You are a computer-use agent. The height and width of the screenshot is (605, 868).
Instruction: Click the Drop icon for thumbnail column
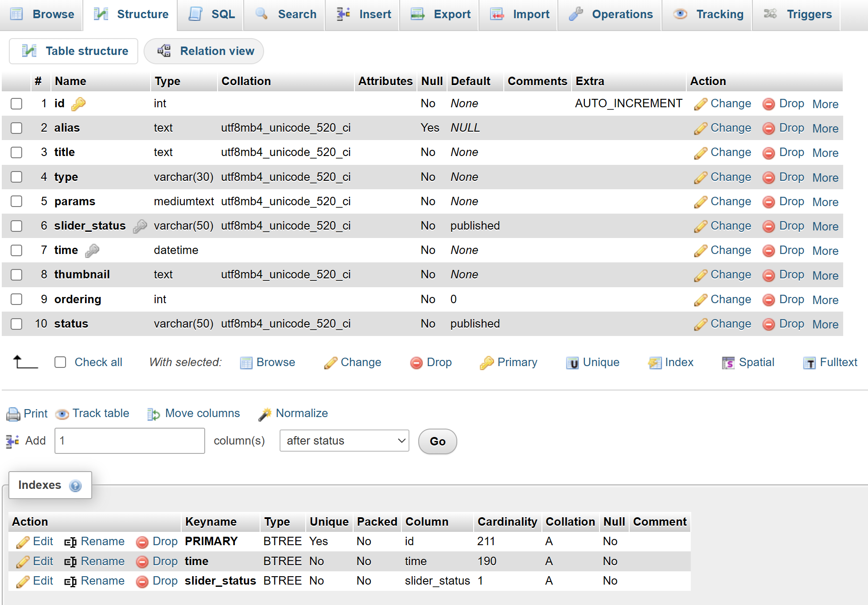768,275
